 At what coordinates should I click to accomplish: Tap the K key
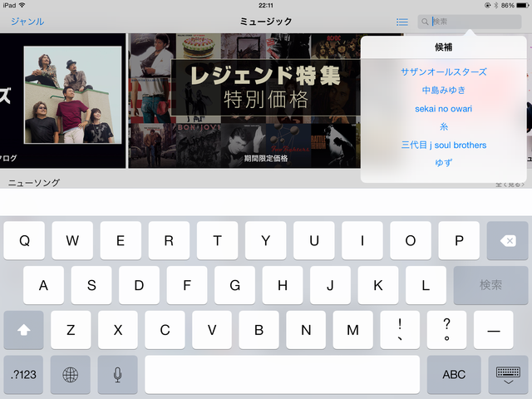click(x=378, y=285)
